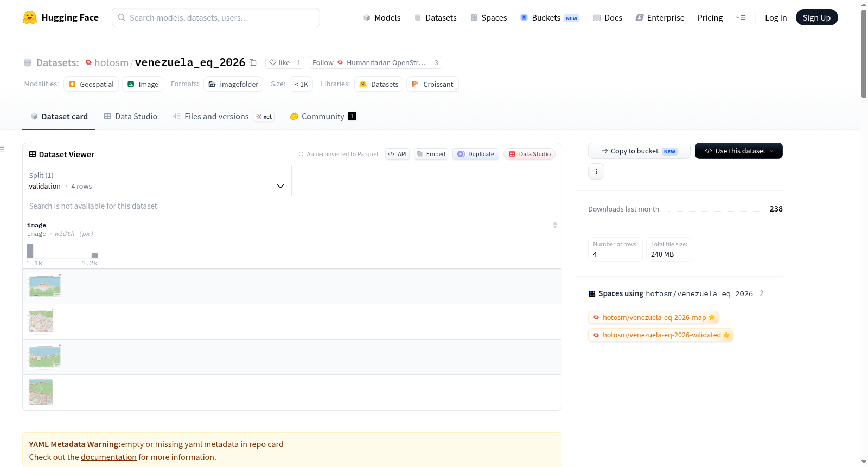Click the page vertical scrollbar

pyautogui.click(x=864, y=53)
